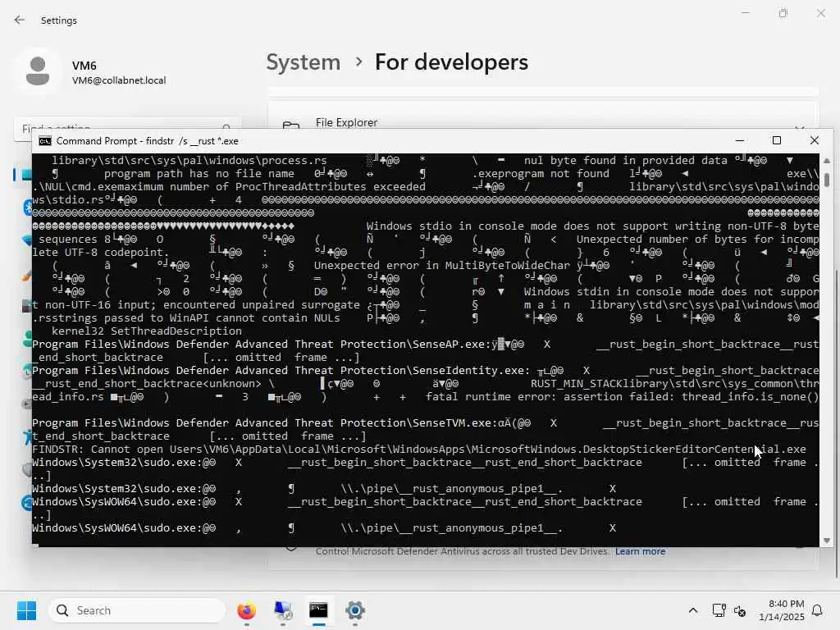
Task: Open Firefox from the taskbar
Action: pyautogui.click(x=246, y=610)
